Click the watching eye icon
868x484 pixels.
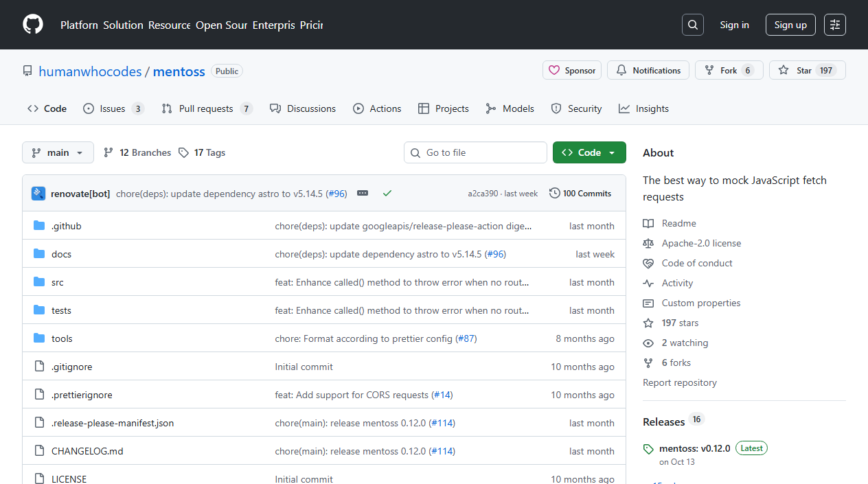click(648, 343)
